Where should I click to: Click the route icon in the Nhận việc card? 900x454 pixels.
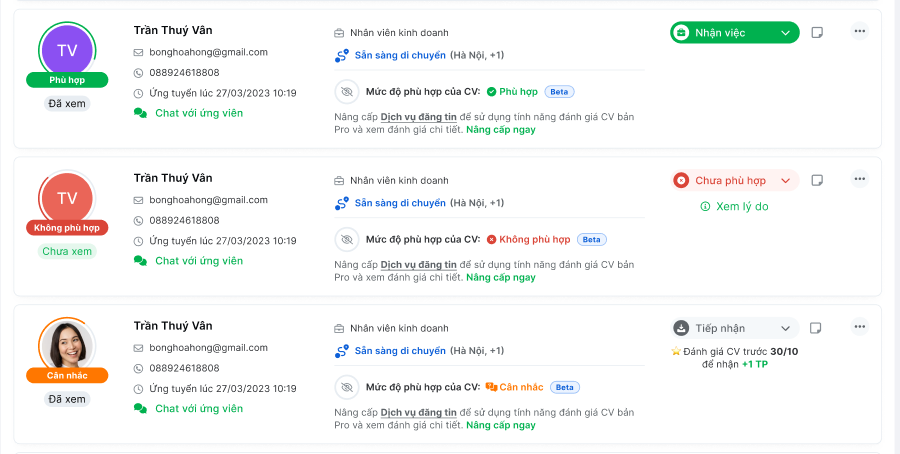coord(342,56)
